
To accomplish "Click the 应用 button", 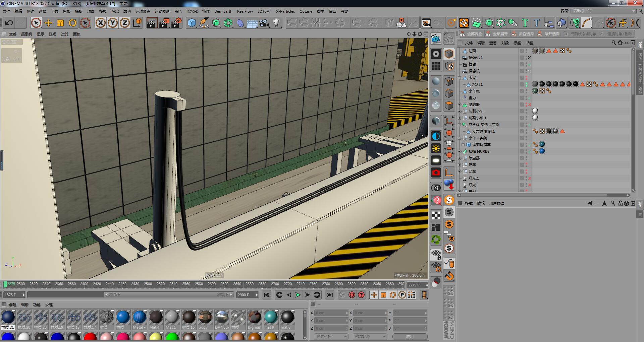I will click(410, 336).
